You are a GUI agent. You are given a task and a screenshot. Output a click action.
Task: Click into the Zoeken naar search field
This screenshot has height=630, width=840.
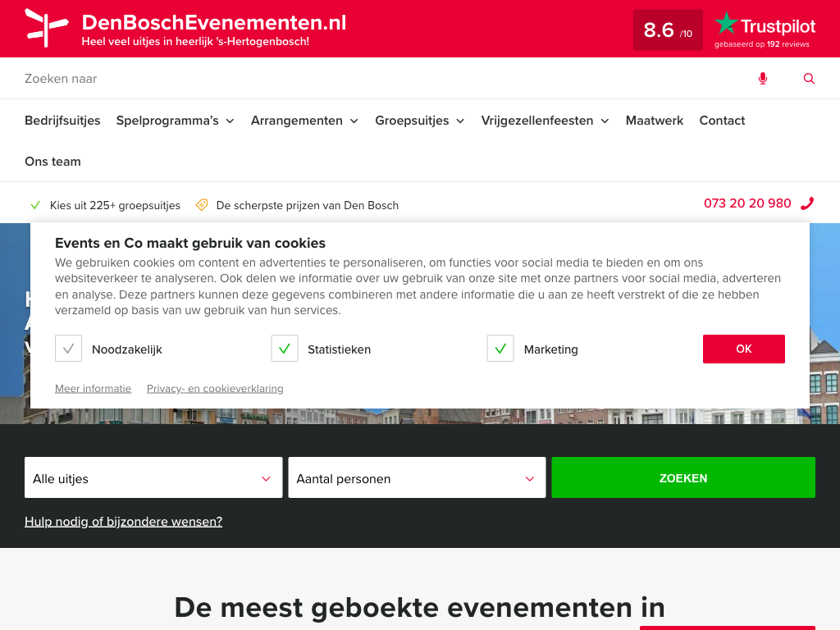point(369,79)
